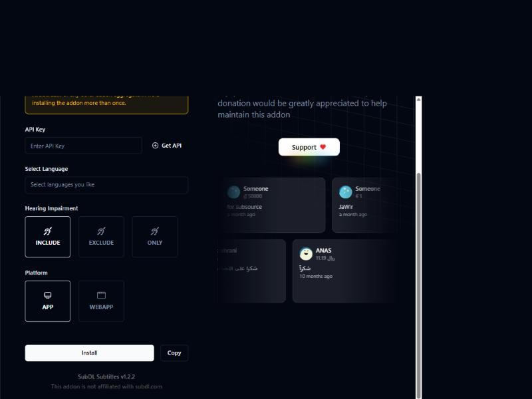Open the Select languages you like dropdown
This screenshot has height=399, width=532.
(106, 185)
